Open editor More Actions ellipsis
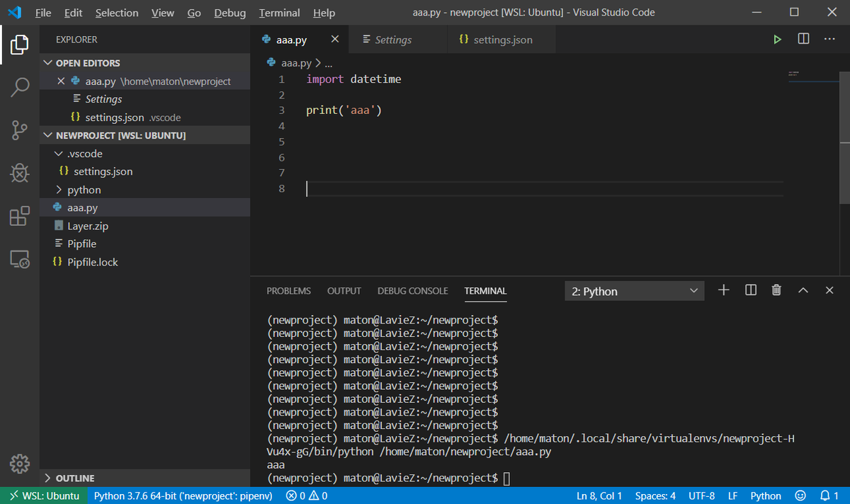The image size is (850, 504). [x=829, y=39]
